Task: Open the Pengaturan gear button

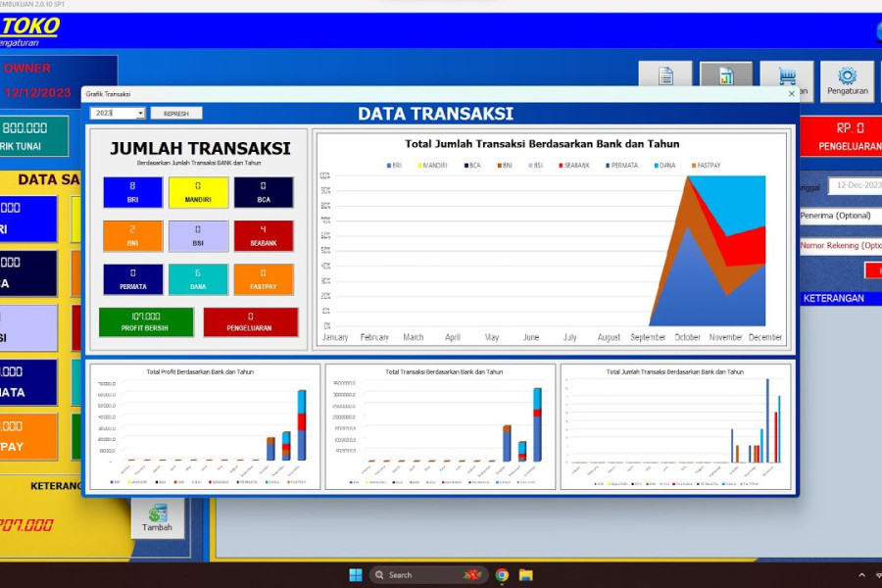Action: pyautogui.click(x=847, y=81)
